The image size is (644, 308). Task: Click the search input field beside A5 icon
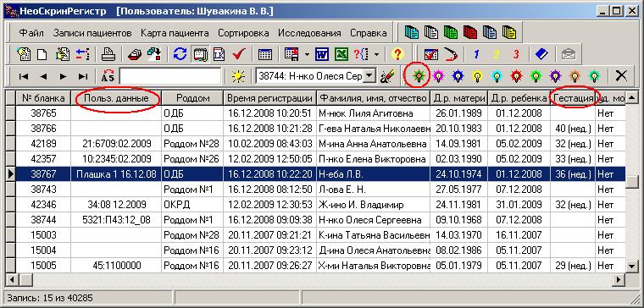pyautogui.click(x=170, y=76)
